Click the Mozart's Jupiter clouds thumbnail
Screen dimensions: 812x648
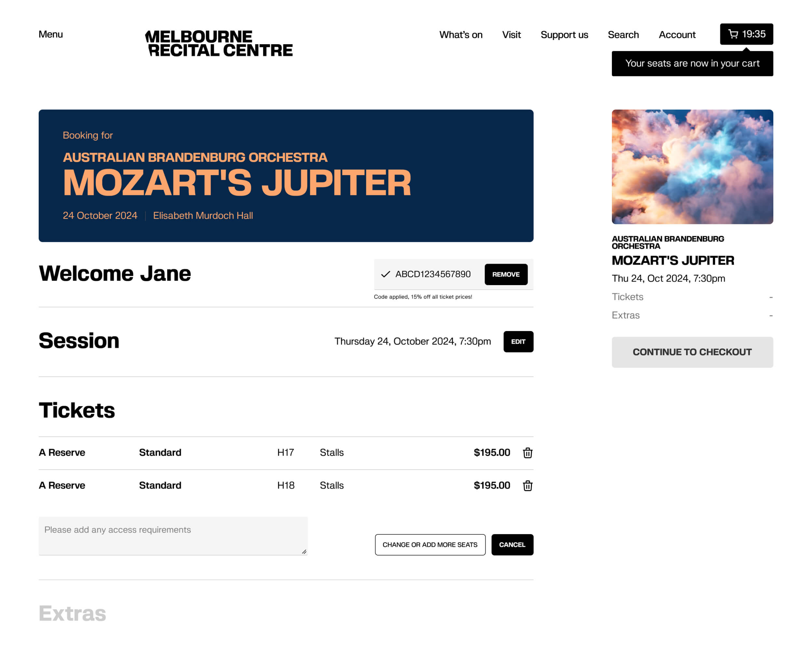coord(692,167)
